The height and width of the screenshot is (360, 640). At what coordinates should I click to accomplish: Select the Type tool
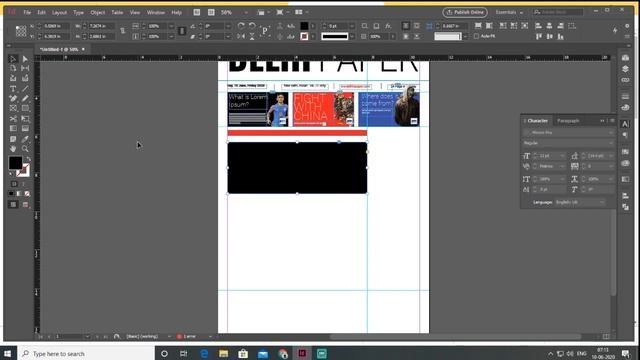[13, 89]
